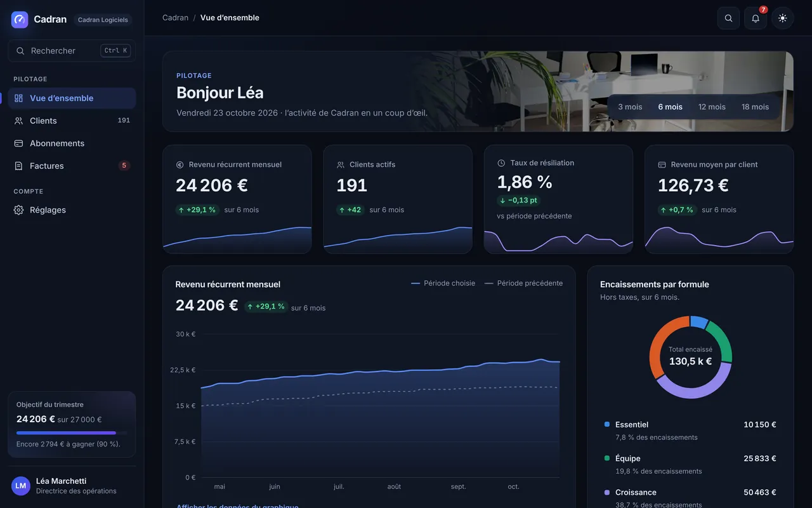The height and width of the screenshot is (508, 812).
Task: Select the 12 mois period
Action: tap(712, 107)
